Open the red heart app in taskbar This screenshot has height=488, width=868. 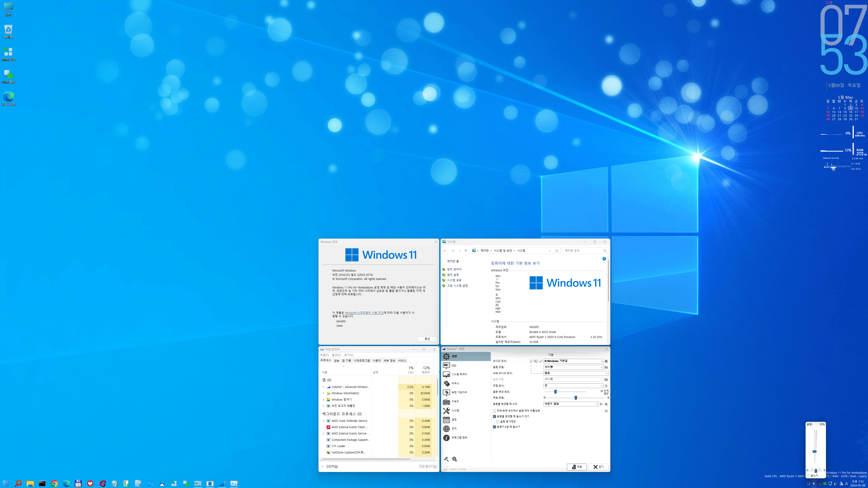90,483
